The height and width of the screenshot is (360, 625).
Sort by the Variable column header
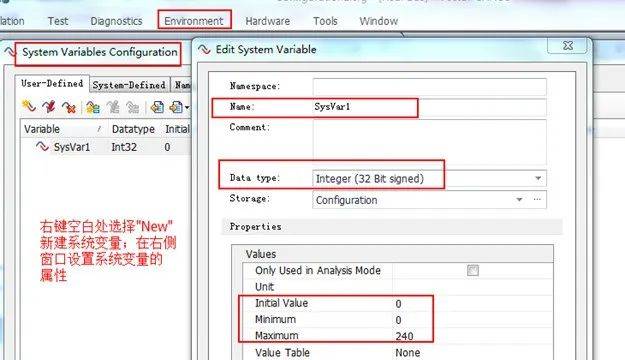(64, 129)
